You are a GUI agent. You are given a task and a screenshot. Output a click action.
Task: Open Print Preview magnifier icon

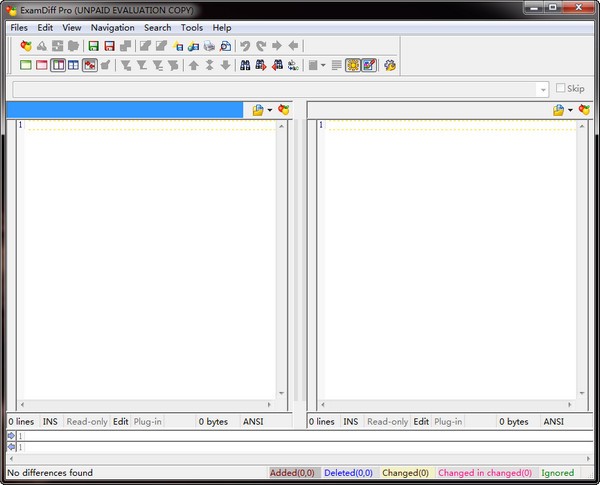pyautogui.click(x=225, y=46)
